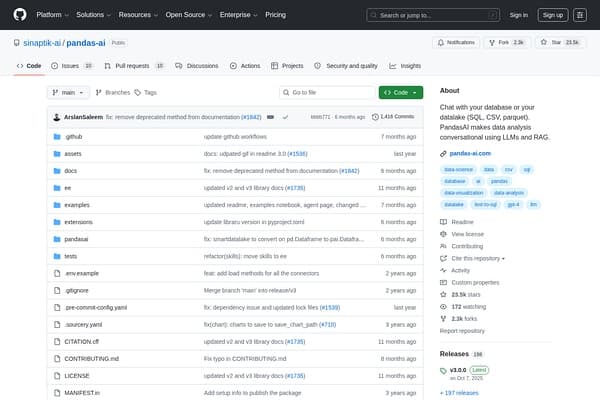Viewport: 600px width, 400px height.
Task: Open the Insights tab
Action: 405,66
